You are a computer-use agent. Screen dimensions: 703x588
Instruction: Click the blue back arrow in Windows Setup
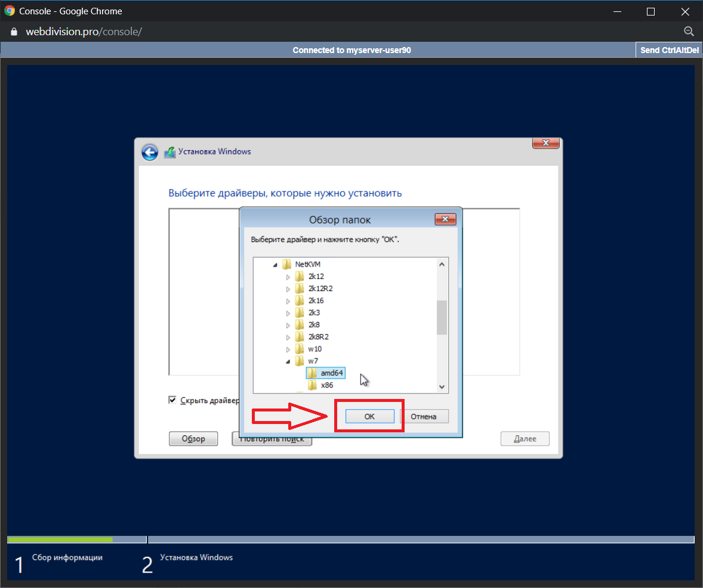click(x=149, y=152)
